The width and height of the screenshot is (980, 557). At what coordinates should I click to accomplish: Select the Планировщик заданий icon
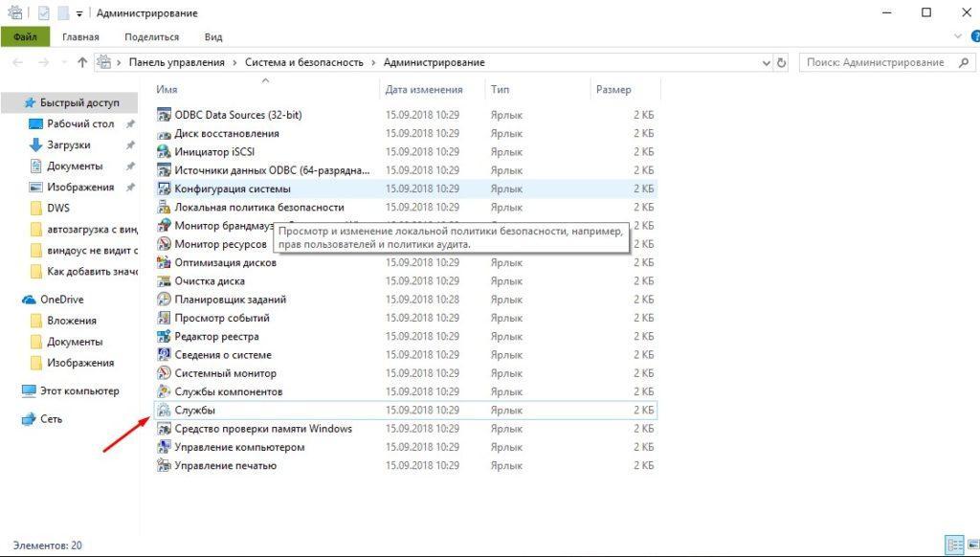(x=164, y=300)
